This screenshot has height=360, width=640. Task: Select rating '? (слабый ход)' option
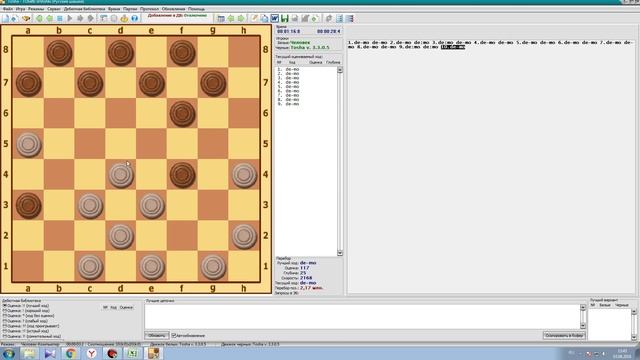25,321
